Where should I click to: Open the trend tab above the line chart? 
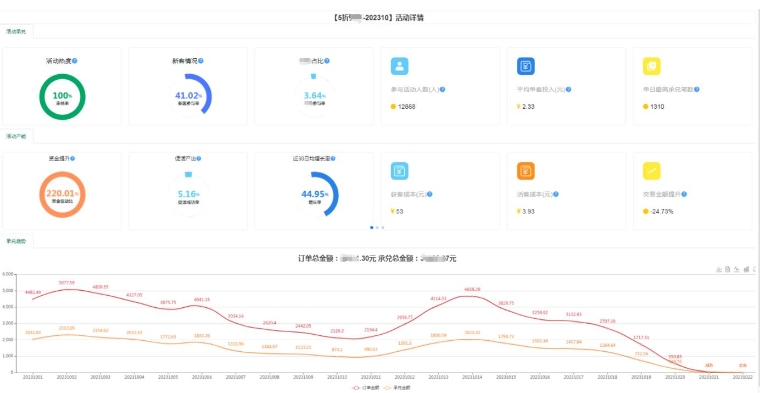16,241
